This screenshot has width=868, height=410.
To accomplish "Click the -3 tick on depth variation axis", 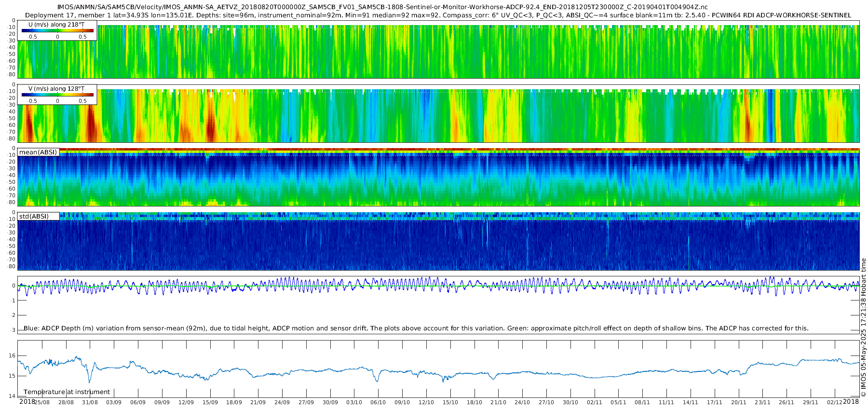I will coord(13,330).
